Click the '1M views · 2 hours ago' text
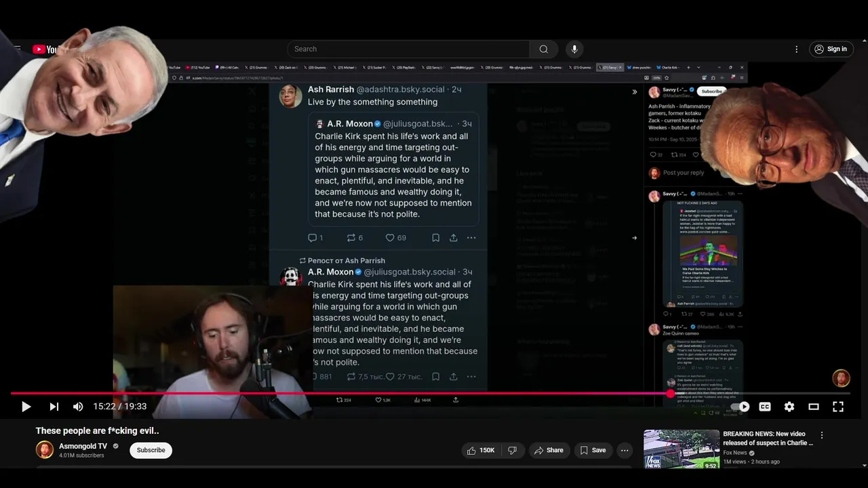 751,462
